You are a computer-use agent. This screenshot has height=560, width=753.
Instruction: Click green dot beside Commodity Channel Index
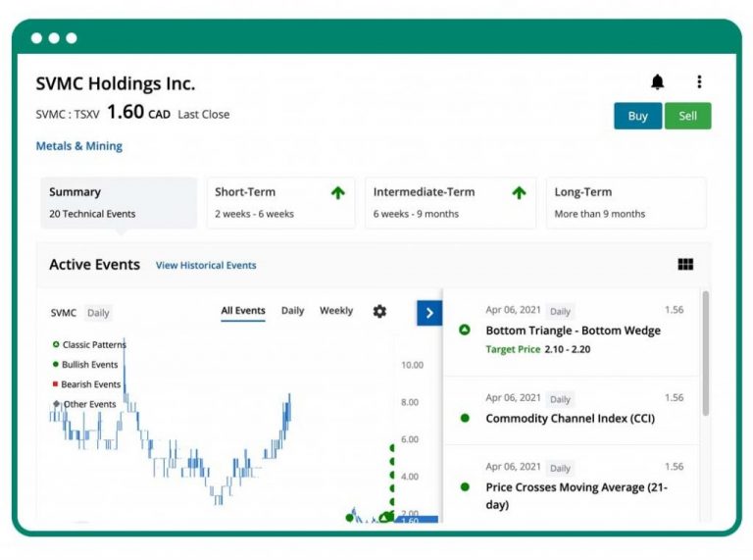(465, 418)
